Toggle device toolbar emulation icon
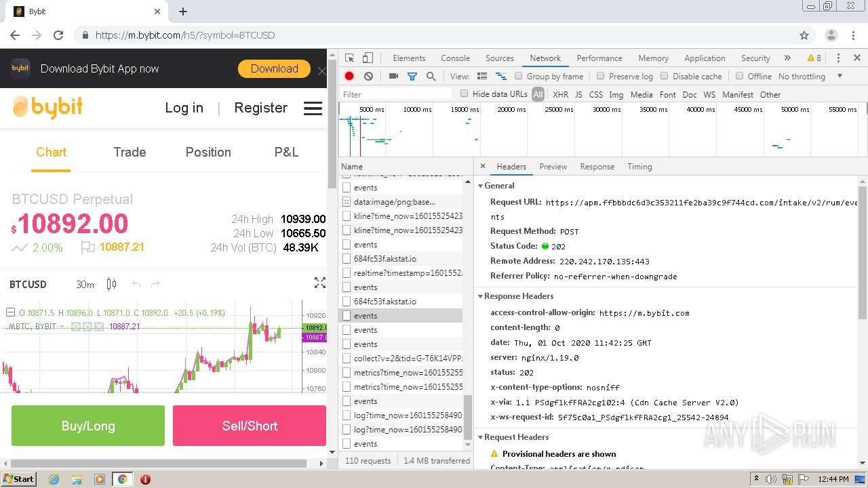The height and width of the screenshot is (488, 868). point(368,58)
